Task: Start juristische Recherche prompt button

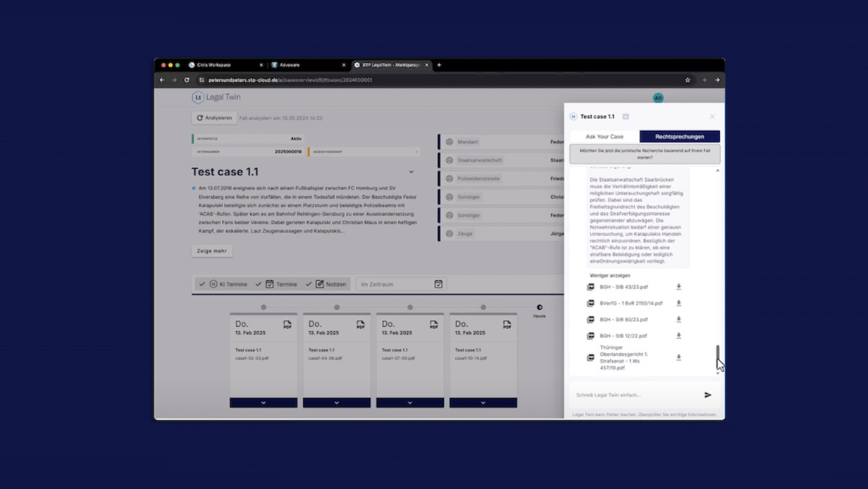Action: click(645, 154)
